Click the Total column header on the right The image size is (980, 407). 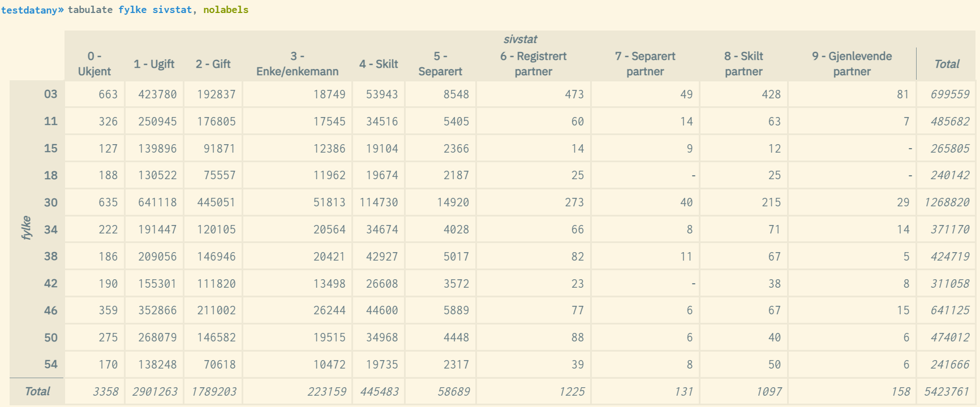point(947,64)
